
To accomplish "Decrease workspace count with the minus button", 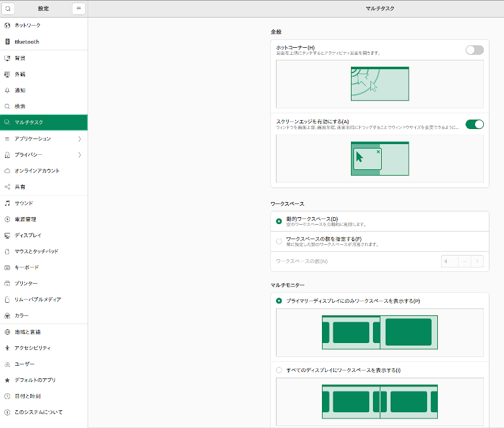I will click(x=464, y=261).
